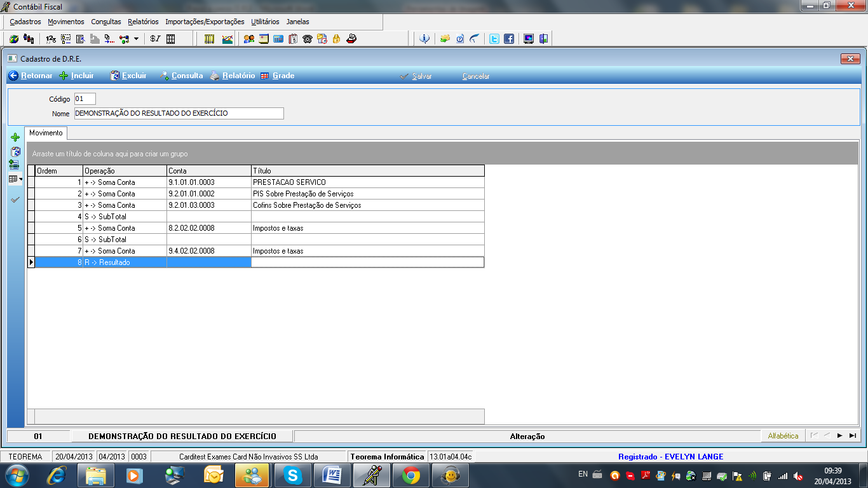
Task: Open Skype from the taskbar
Action: click(x=293, y=475)
